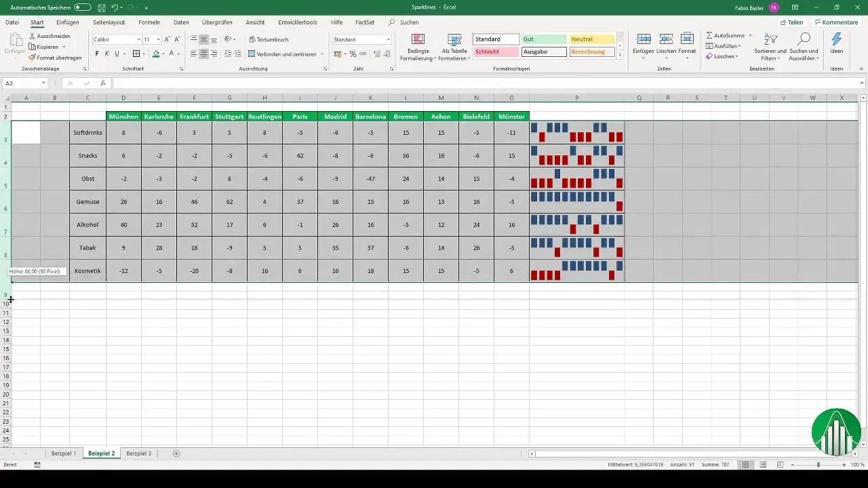Click the fill color bucket icon
The height and width of the screenshot is (488, 868).
[x=155, y=54]
